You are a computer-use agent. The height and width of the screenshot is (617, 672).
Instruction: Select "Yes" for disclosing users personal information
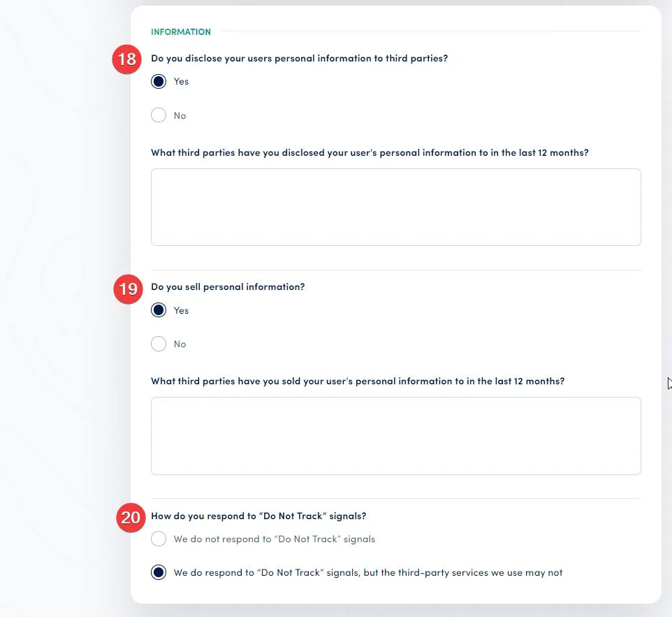159,81
